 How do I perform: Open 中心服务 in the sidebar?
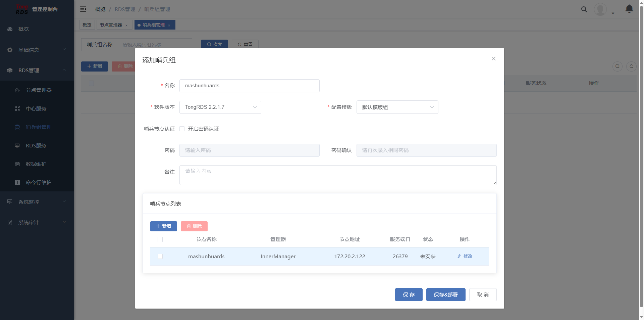click(x=37, y=109)
